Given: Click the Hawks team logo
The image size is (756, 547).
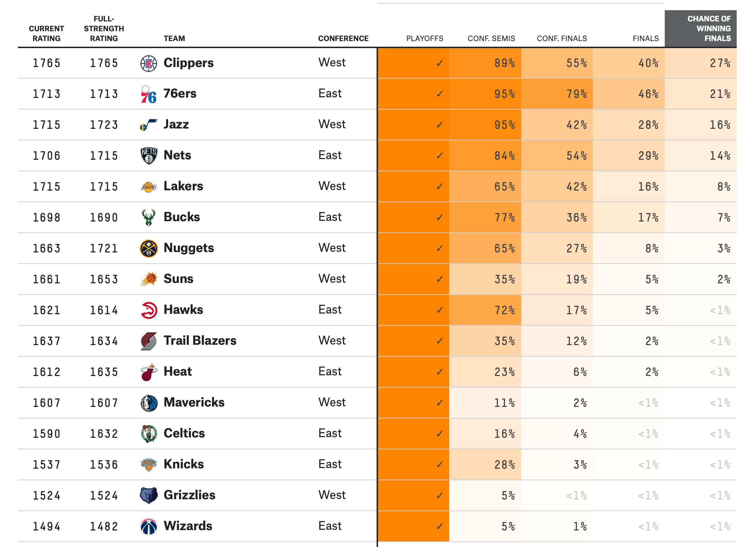Looking at the screenshot, I should [148, 310].
